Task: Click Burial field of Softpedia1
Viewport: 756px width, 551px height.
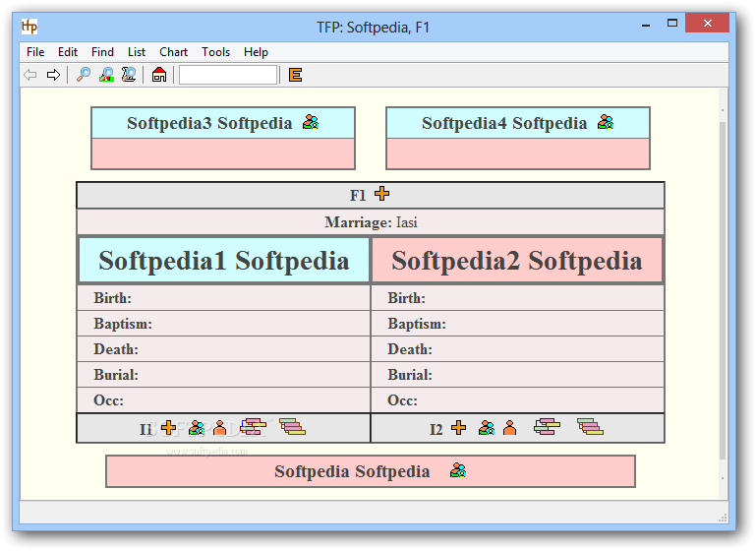Action: click(x=224, y=375)
